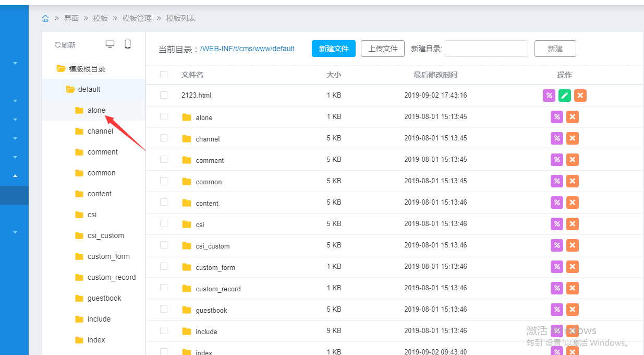The image size is (644, 355).
Task: Toggle the select-all checkbox in table header
Action: coord(164,75)
